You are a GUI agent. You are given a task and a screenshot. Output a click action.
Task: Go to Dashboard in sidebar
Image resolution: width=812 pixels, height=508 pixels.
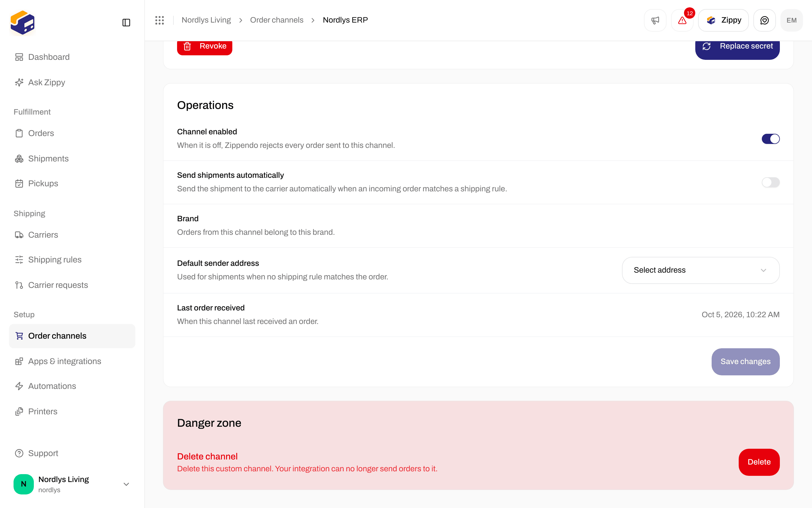pos(72,57)
